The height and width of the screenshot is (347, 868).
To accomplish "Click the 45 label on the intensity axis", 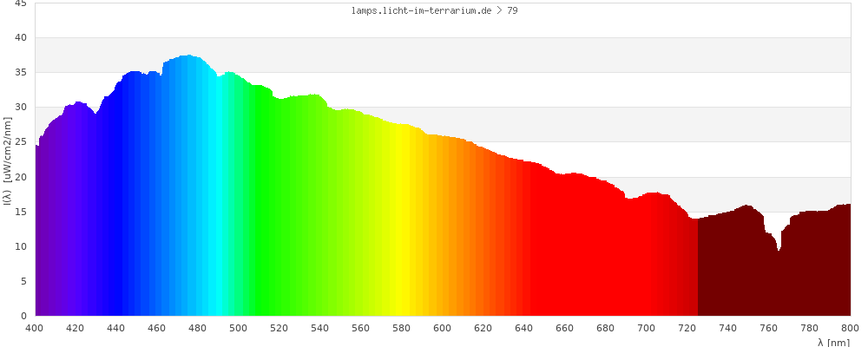I will (x=19, y=3).
